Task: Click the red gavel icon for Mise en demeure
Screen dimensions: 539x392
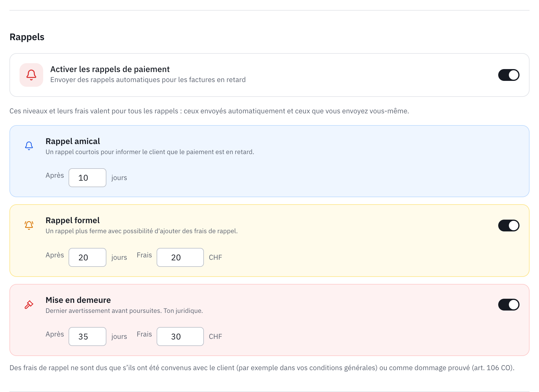Action: 29,305
